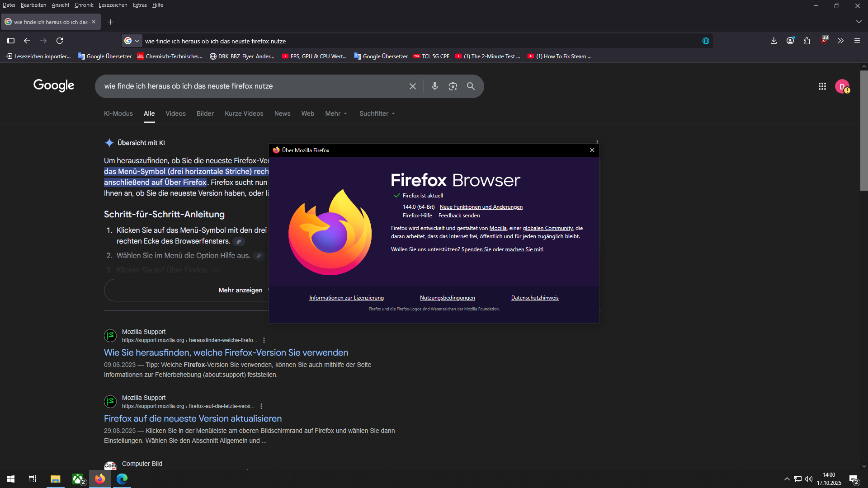The height and width of the screenshot is (488, 868).
Task: Open Microsoft Edge from the taskbar
Action: tap(122, 479)
